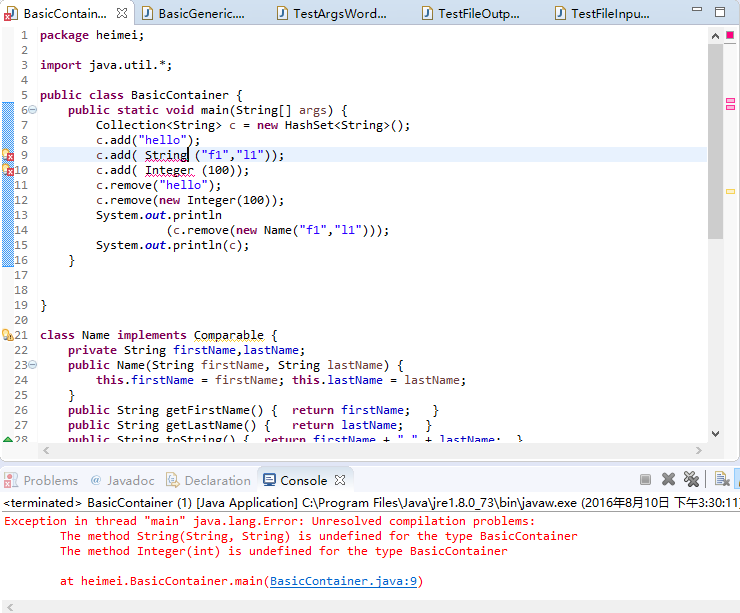
Task: Open the BasicContainer.java:9 stack trace link
Action: point(343,581)
